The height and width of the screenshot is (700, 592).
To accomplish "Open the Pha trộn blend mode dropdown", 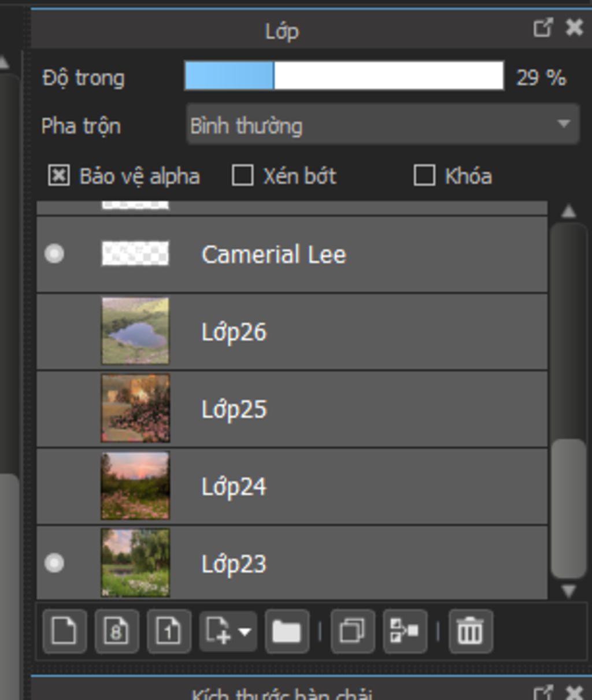I will coord(383,125).
